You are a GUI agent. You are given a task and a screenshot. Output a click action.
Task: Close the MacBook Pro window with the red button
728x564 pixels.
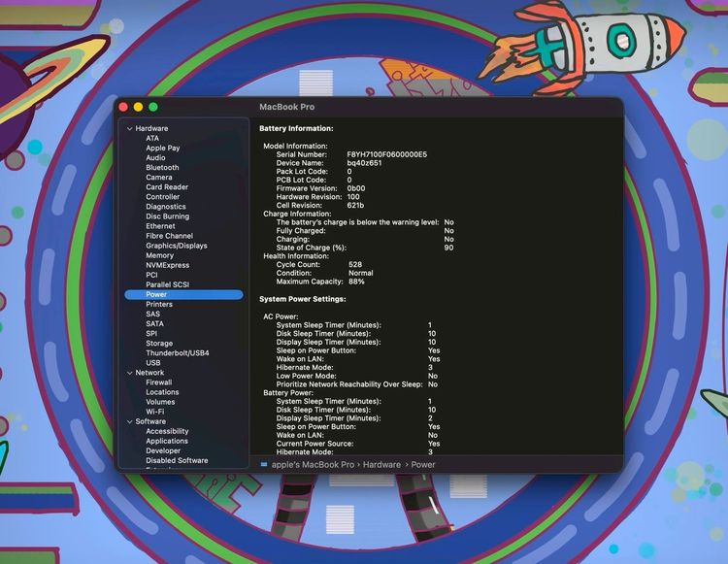[x=123, y=107]
